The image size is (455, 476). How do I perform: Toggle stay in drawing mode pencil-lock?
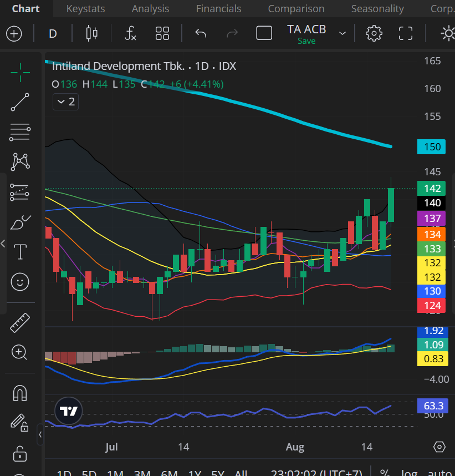pos(20,423)
